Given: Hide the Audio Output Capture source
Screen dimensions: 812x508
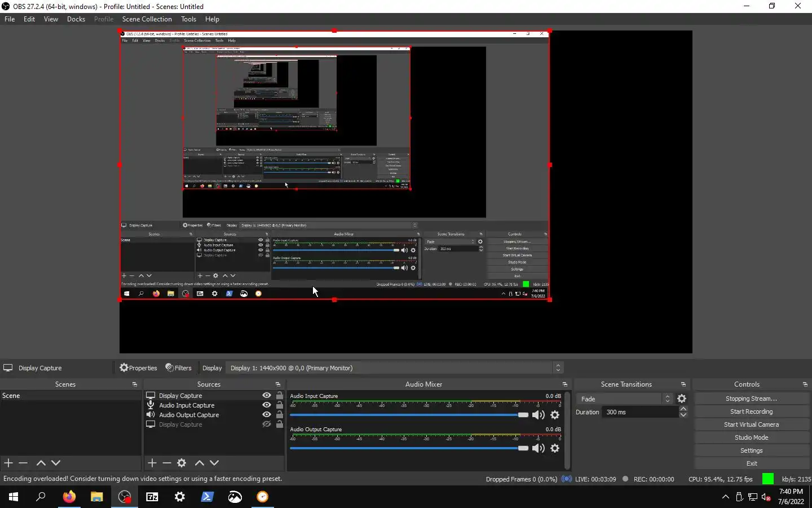Looking at the screenshot, I should [267, 415].
